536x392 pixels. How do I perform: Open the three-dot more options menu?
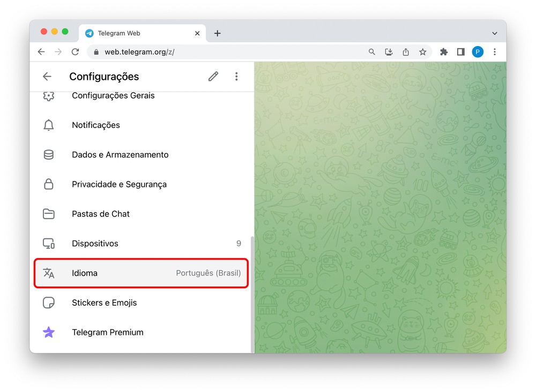[236, 77]
